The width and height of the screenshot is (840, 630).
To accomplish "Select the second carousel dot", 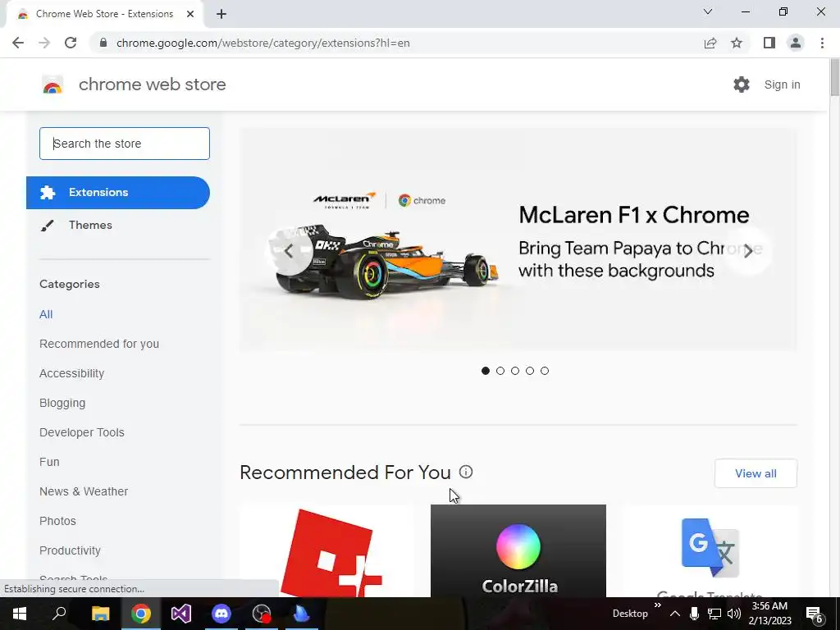I will click(x=500, y=371).
